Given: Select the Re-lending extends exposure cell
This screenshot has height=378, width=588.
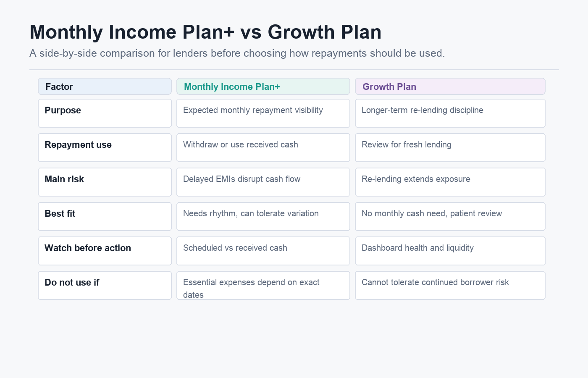Looking at the screenshot, I should [450, 182].
